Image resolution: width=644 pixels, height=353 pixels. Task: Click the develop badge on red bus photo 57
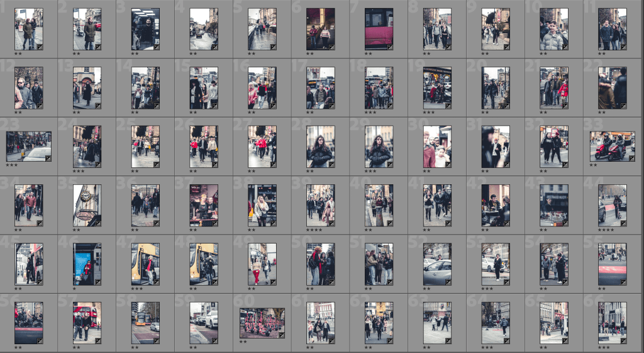pyautogui.click(x=97, y=340)
